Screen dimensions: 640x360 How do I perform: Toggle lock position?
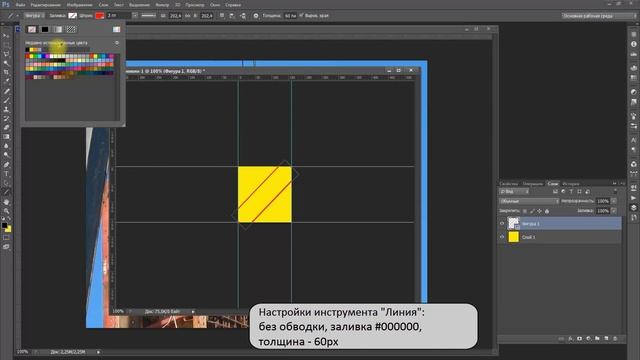(x=539, y=211)
